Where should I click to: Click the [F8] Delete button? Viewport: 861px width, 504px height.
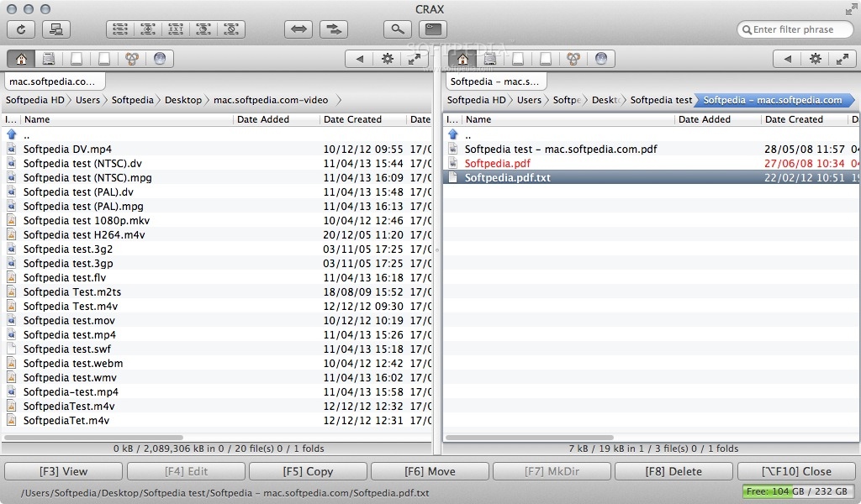(x=673, y=471)
